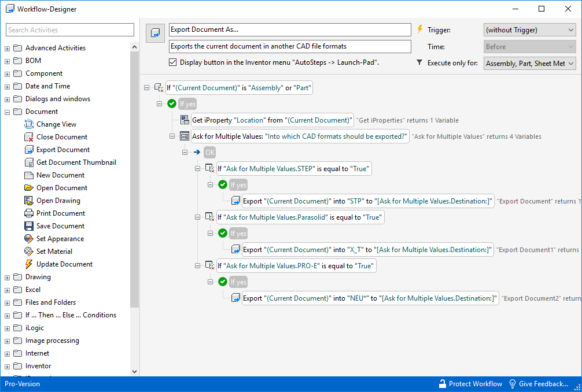Image resolution: width=582 pixels, height=392 pixels.
Task: Click the Change View activity icon
Action: click(x=30, y=124)
